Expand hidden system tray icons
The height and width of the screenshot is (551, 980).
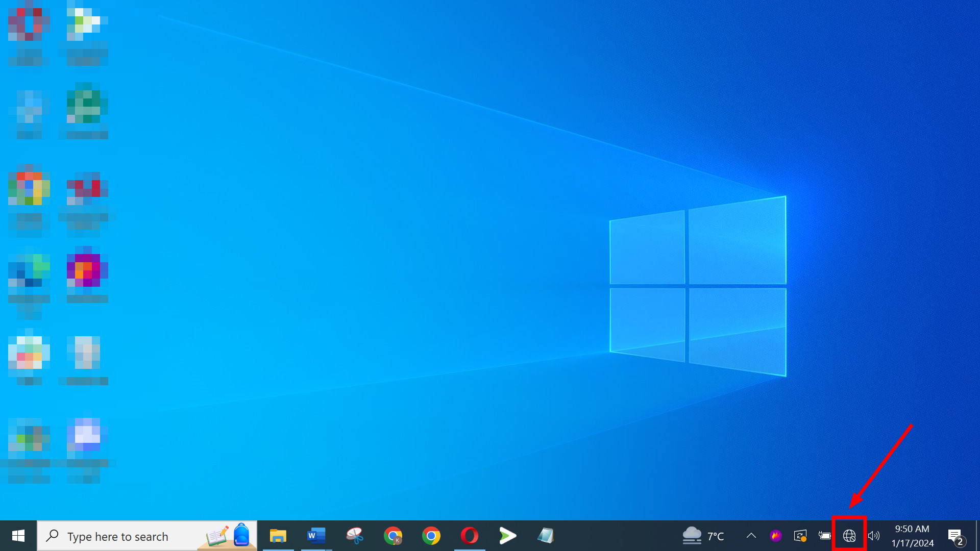point(751,536)
